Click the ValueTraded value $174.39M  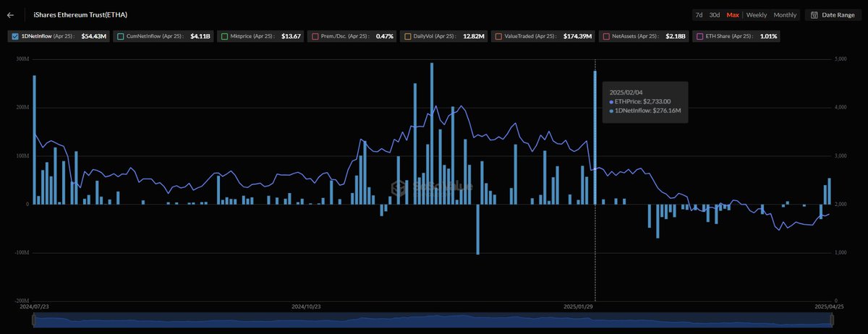[577, 36]
